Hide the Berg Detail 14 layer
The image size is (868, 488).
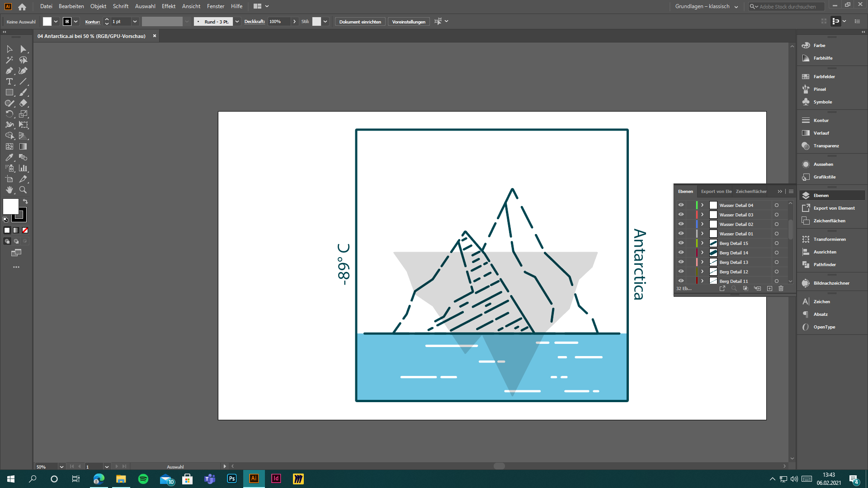(681, 253)
